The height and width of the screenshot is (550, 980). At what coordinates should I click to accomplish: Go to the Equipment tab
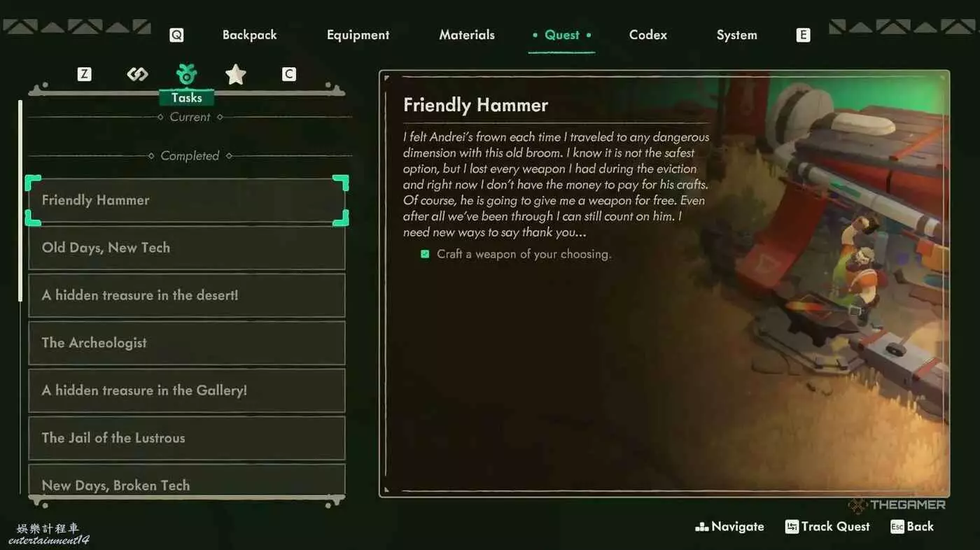coord(358,35)
